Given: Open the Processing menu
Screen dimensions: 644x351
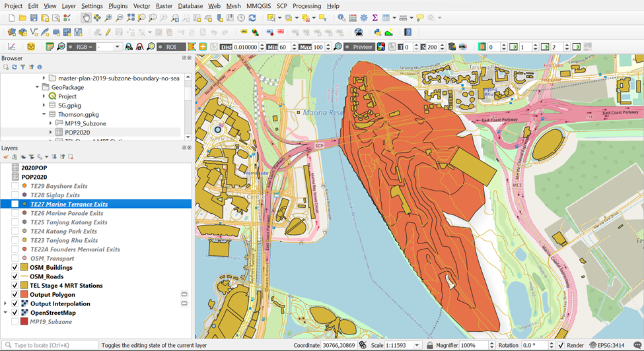Looking at the screenshot, I should pos(306,6).
